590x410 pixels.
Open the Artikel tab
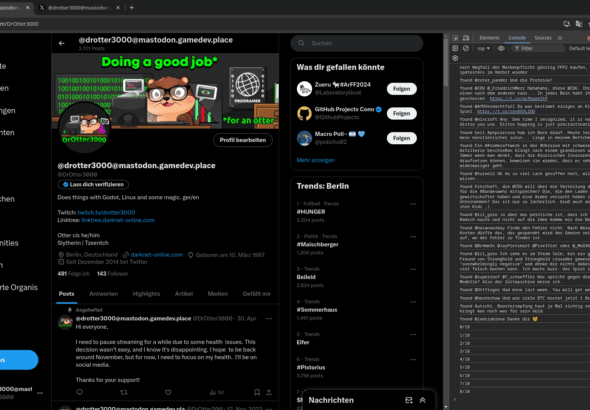pyautogui.click(x=184, y=294)
